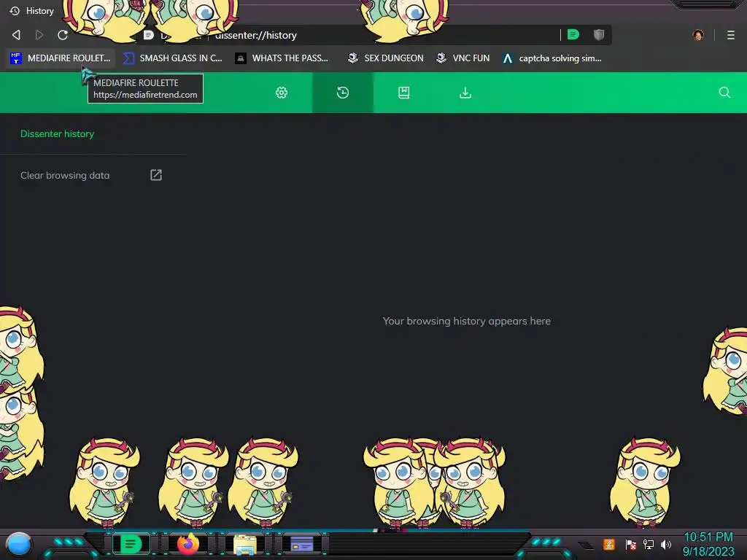Image resolution: width=747 pixels, height=560 pixels.
Task: Click the purple window app taskbar icon
Action: [x=301, y=543]
